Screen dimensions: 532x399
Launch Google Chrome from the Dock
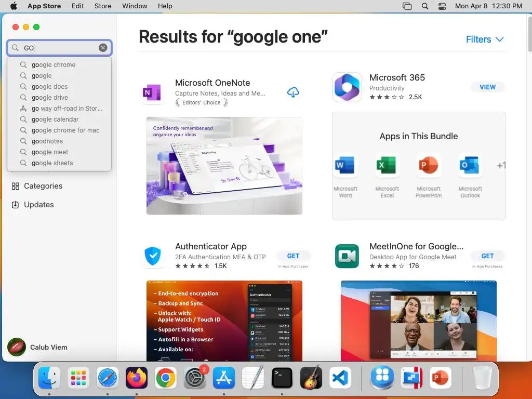pos(166,378)
